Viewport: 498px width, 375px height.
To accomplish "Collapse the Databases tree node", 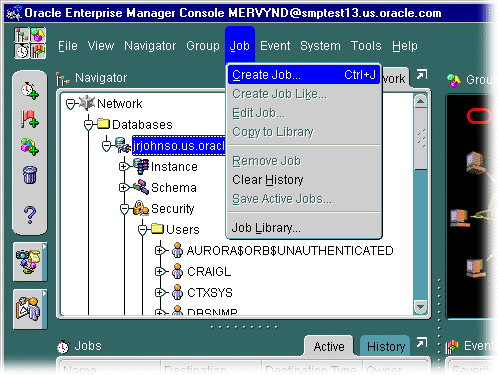I will [88, 125].
